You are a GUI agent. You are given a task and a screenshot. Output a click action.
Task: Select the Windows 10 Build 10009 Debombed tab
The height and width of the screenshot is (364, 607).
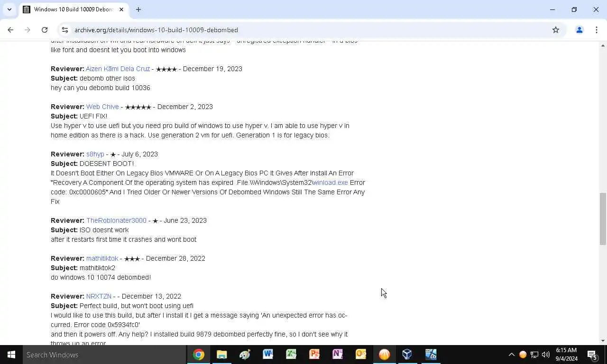74,9
